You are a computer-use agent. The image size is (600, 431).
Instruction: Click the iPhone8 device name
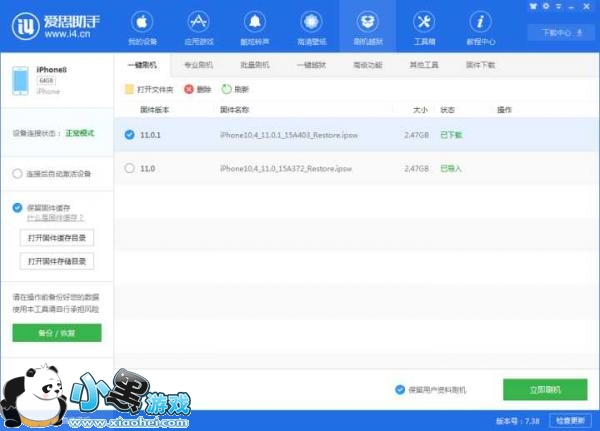[x=52, y=70]
